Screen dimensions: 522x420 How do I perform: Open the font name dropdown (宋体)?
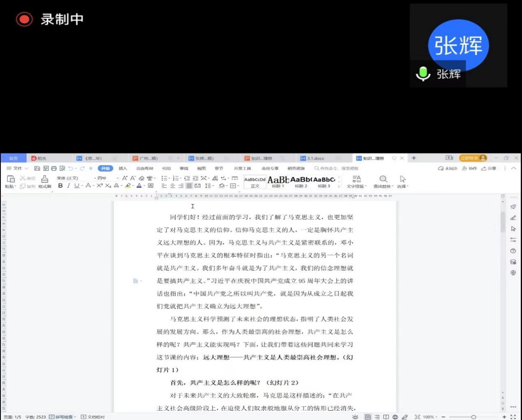(x=73, y=178)
